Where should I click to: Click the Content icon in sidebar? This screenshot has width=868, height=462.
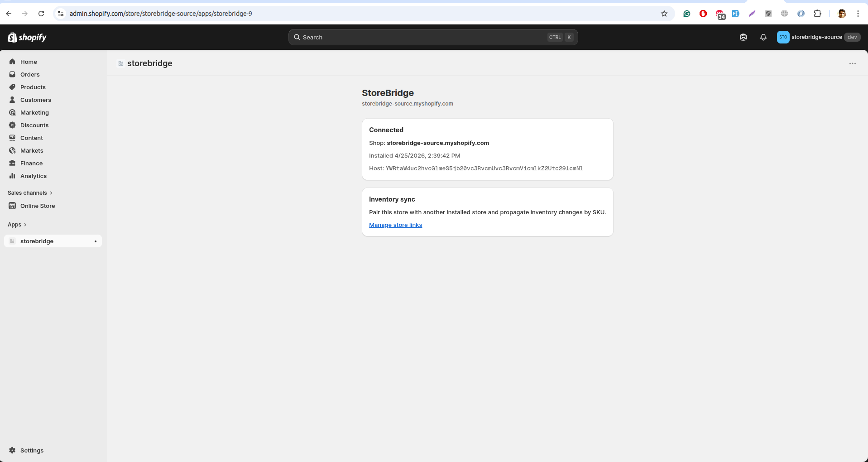[x=12, y=138]
